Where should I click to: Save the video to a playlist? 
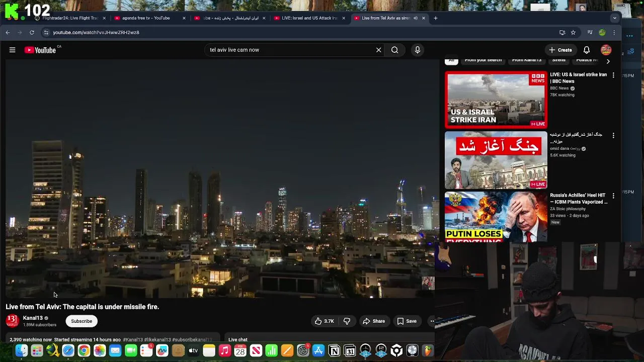tap(407, 321)
